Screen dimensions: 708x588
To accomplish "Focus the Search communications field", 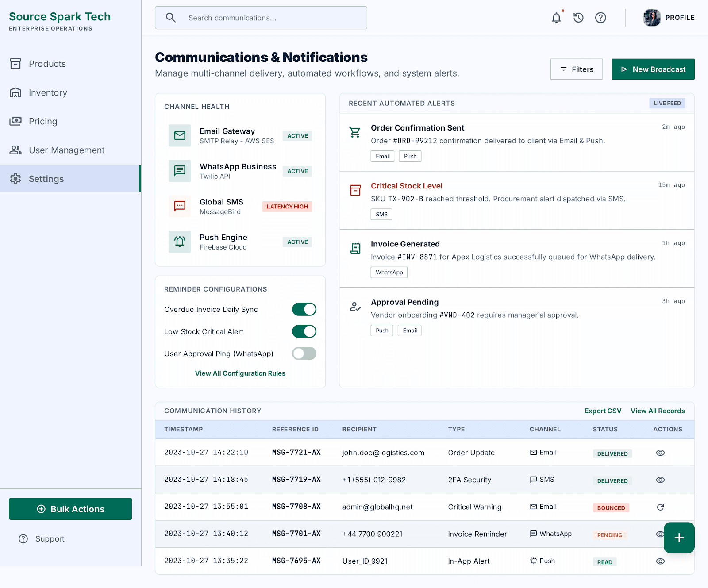I will (x=261, y=18).
